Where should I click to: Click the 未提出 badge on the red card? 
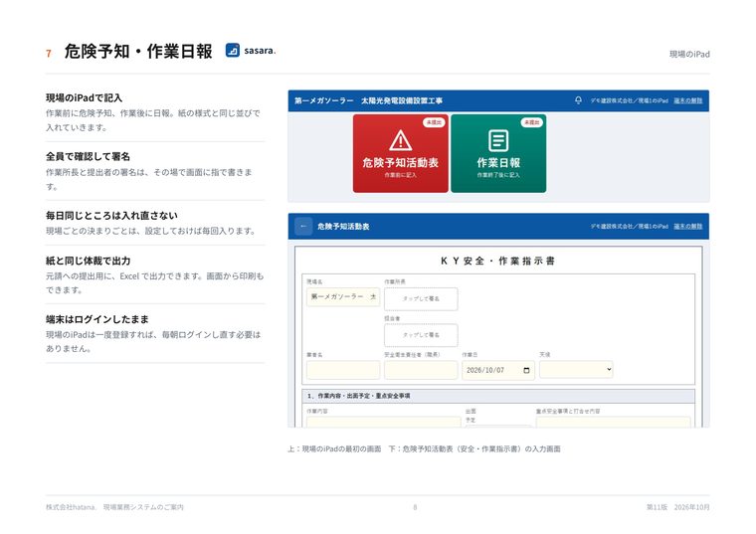(434, 122)
